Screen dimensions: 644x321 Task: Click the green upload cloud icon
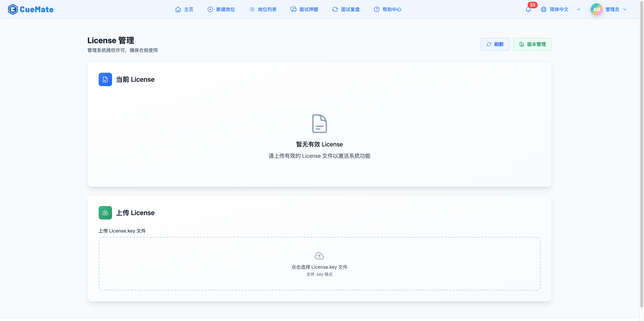(105, 213)
